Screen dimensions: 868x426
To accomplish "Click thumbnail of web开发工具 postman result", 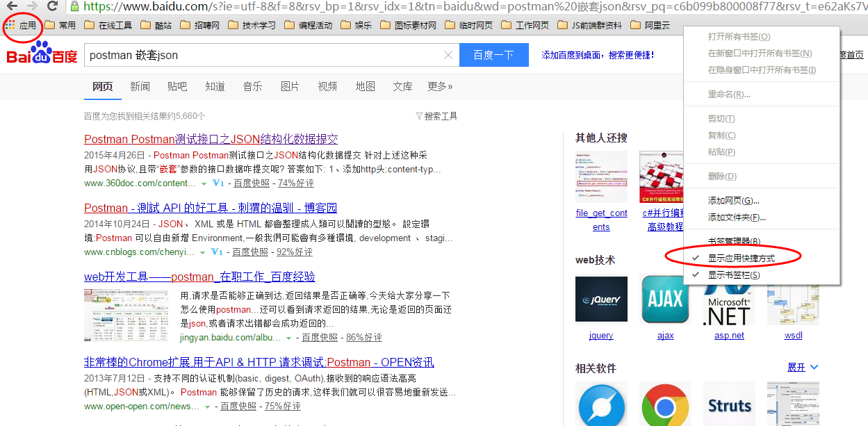I will pos(126,316).
